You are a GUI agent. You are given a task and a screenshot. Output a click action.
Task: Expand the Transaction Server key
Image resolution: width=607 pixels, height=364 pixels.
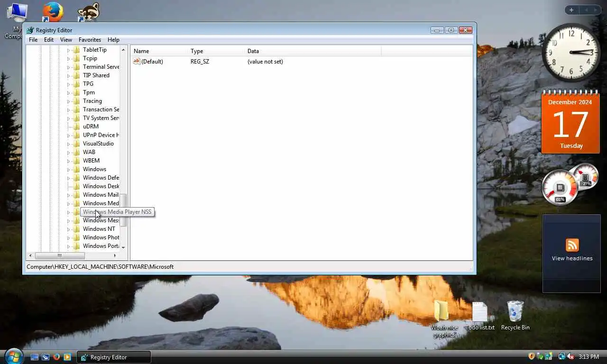click(x=68, y=109)
